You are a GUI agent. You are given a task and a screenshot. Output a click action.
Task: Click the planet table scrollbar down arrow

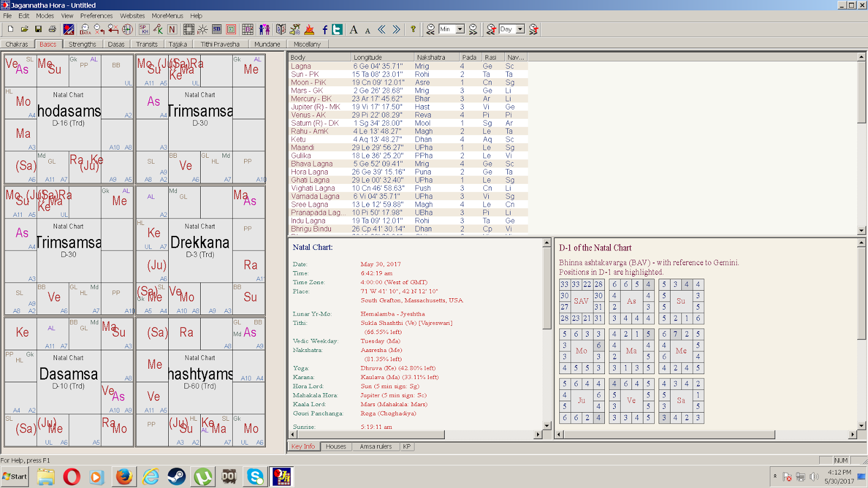coord(861,230)
